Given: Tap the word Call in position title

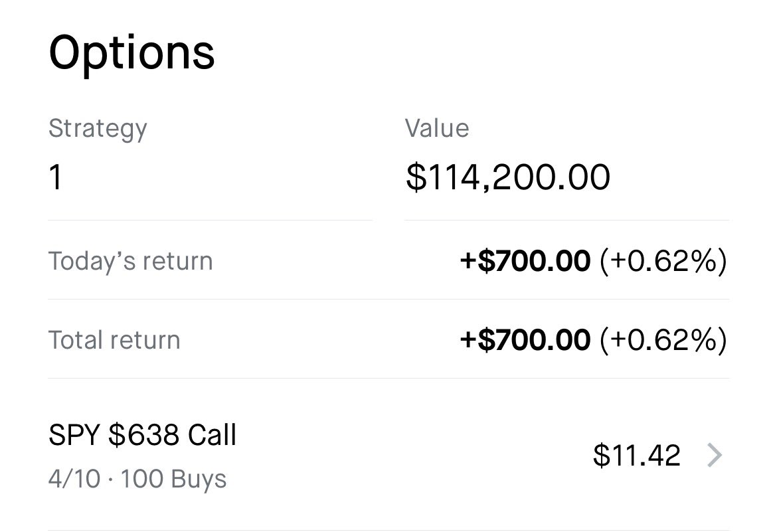Looking at the screenshot, I should tap(212, 435).
